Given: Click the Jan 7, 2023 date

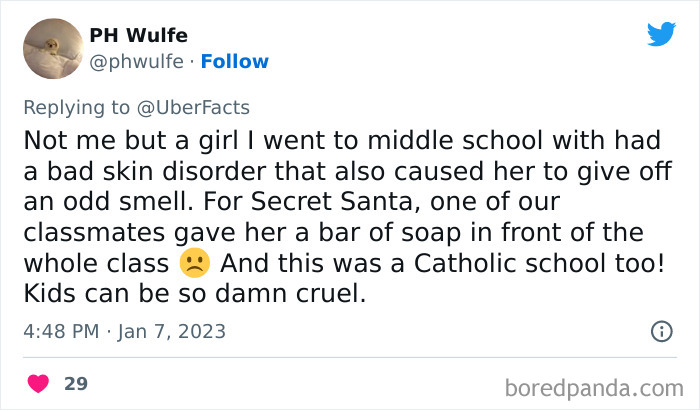Looking at the screenshot, I should (170, 331).
